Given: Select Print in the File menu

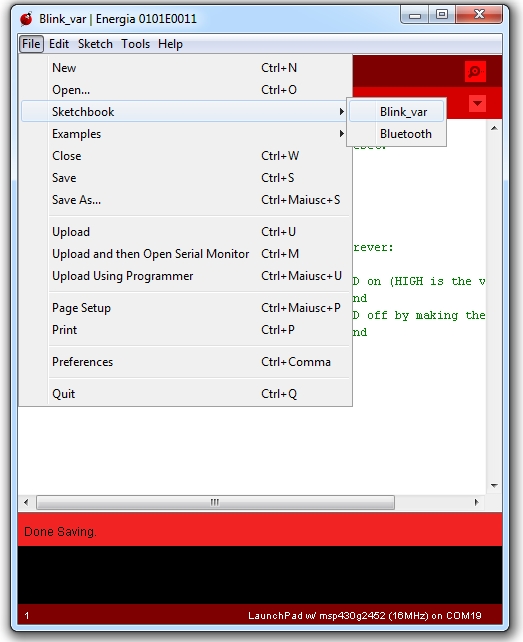Looking at the screenshot, I should pyautogui.click(x=185, y=330).
